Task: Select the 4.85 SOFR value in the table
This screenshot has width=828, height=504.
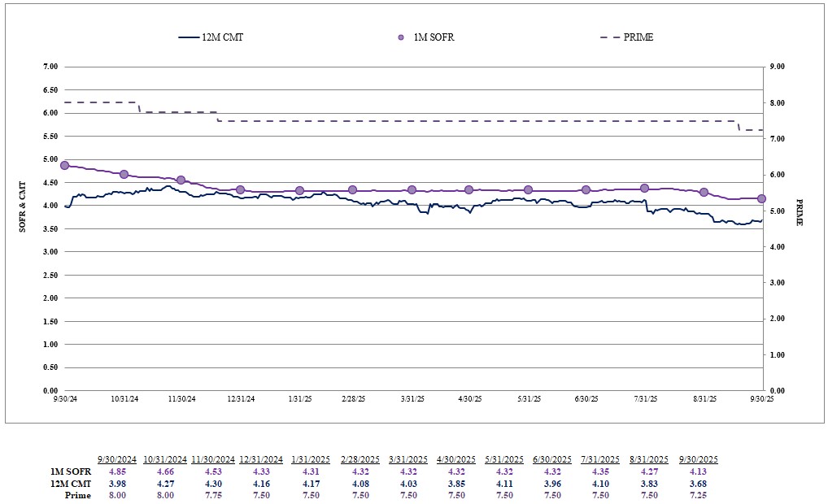Action: pos(117,471)
